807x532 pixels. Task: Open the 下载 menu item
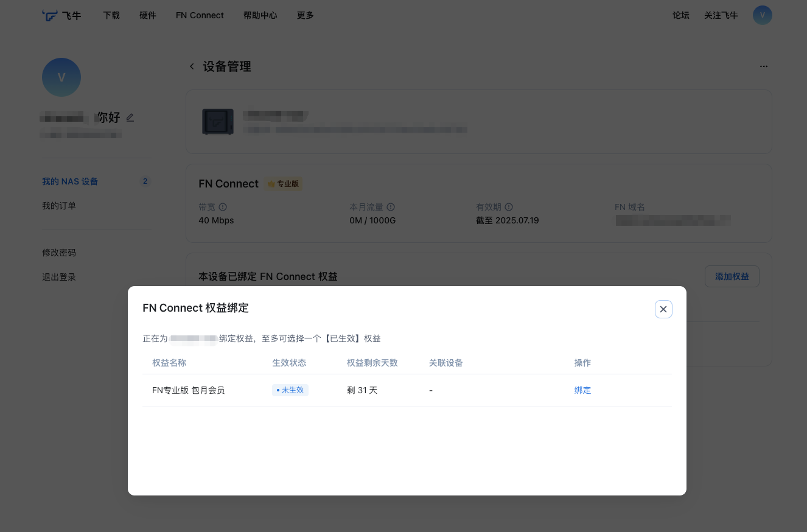click(111, 15)
